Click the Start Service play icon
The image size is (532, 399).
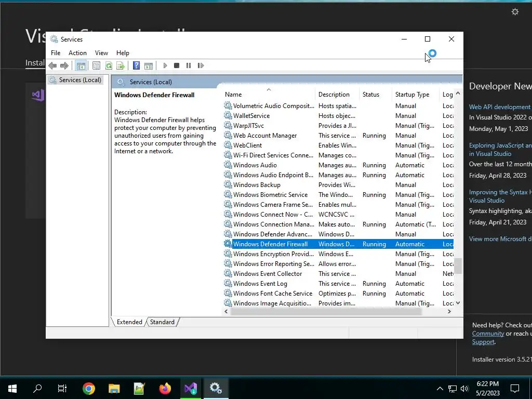[x=165, y=65]
